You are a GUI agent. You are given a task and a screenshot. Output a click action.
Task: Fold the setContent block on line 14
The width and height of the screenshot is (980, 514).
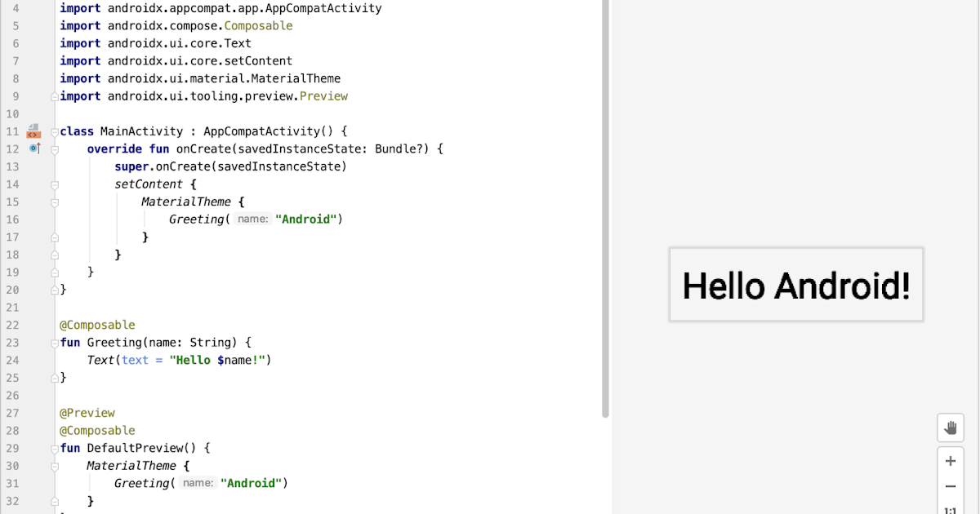click(55, 184)
